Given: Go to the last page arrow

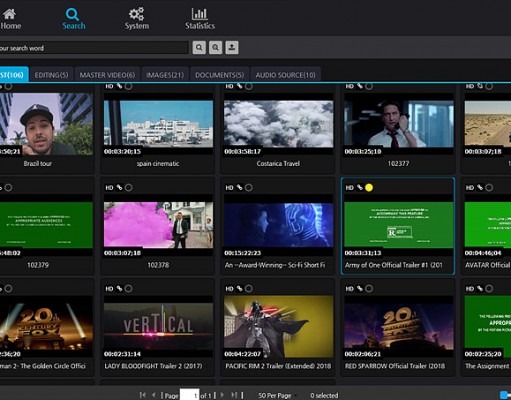Looking at the screenshot, I should click(234, 395).
